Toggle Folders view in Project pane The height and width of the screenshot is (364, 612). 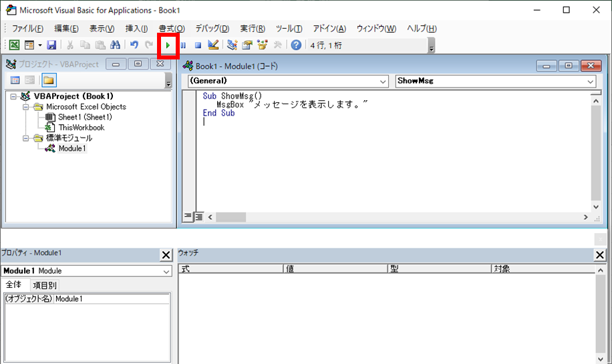tap(49, 80)
